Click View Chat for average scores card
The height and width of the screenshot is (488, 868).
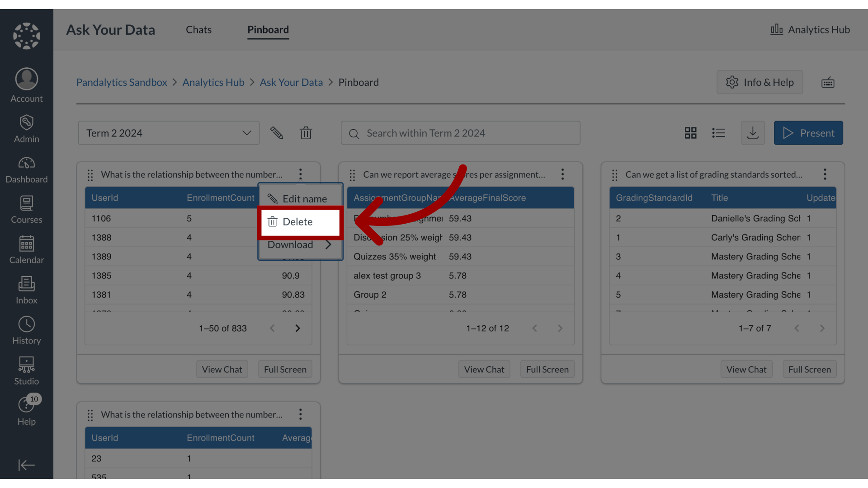click(484, 370)
